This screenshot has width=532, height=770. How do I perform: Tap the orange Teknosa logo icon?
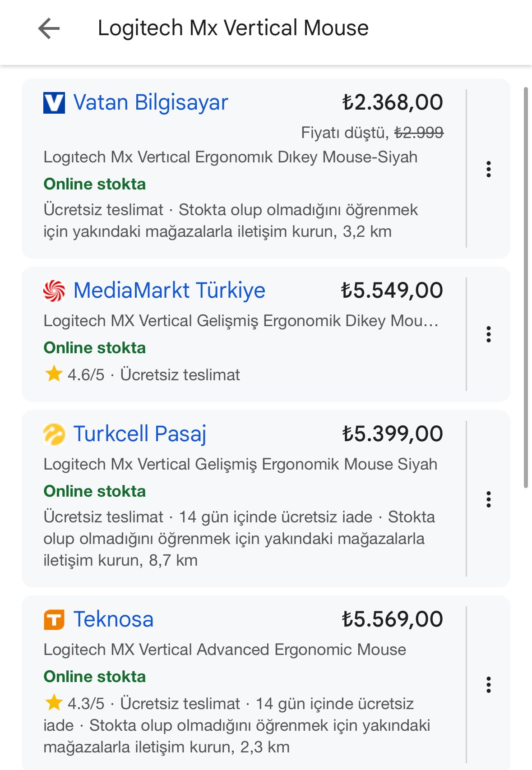point(54,619)
